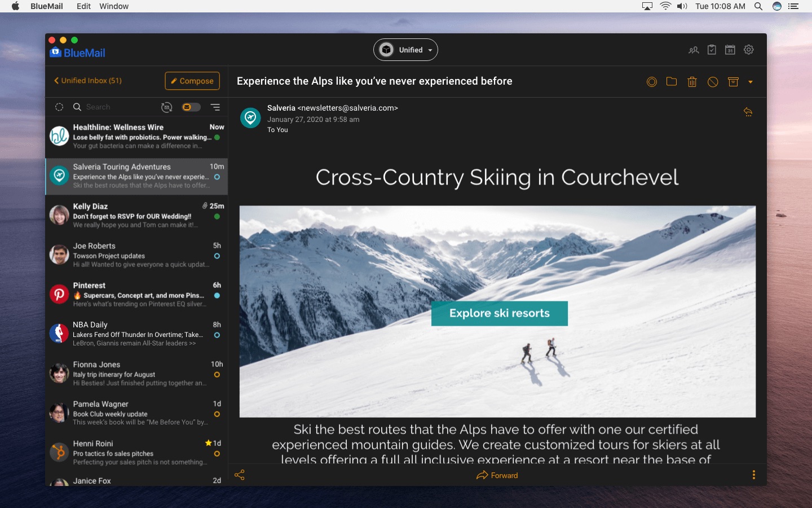
Task: Share the email using share icon
Action: (x=240, y=475)
